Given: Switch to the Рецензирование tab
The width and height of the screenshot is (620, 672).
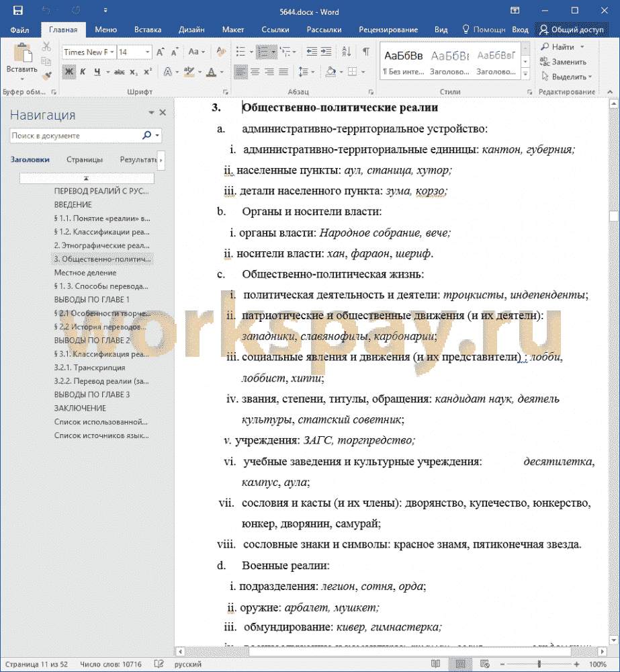Looking at the screenshot, I should 388,30.
